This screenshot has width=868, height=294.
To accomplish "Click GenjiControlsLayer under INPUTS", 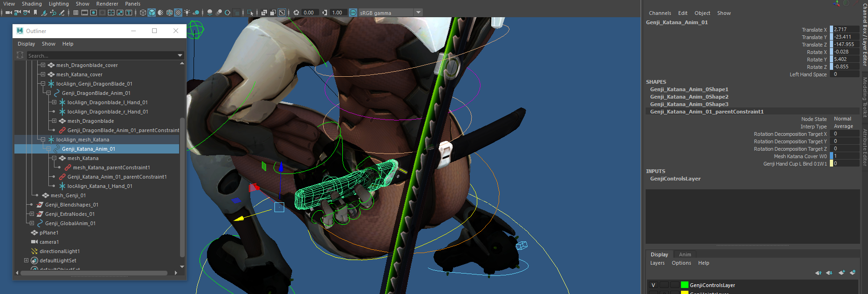I will point(675,179).
